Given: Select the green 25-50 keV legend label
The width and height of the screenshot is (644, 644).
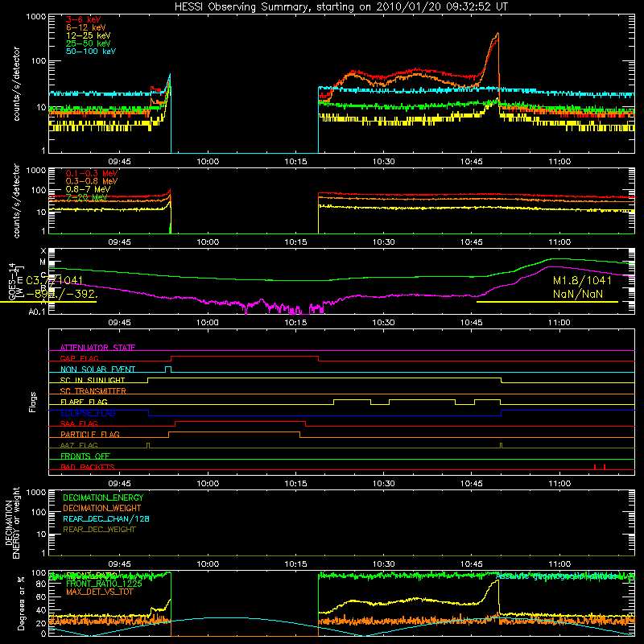Looking at the screenshot, I should 89,43.
